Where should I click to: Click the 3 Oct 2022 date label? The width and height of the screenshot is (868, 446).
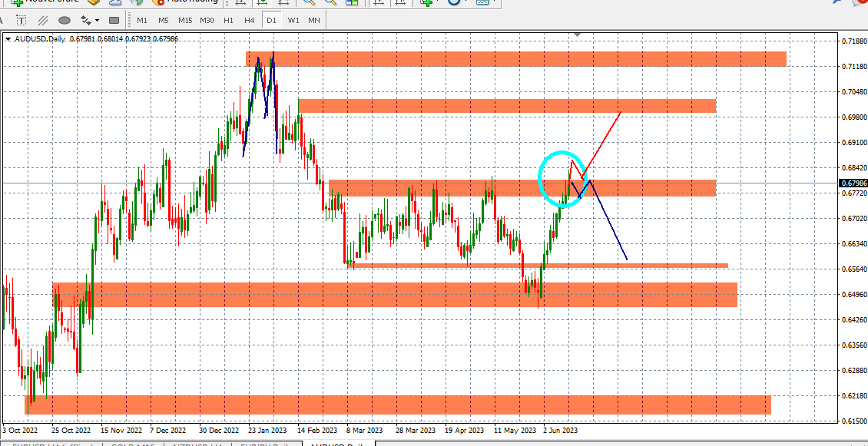click(19, 430)
